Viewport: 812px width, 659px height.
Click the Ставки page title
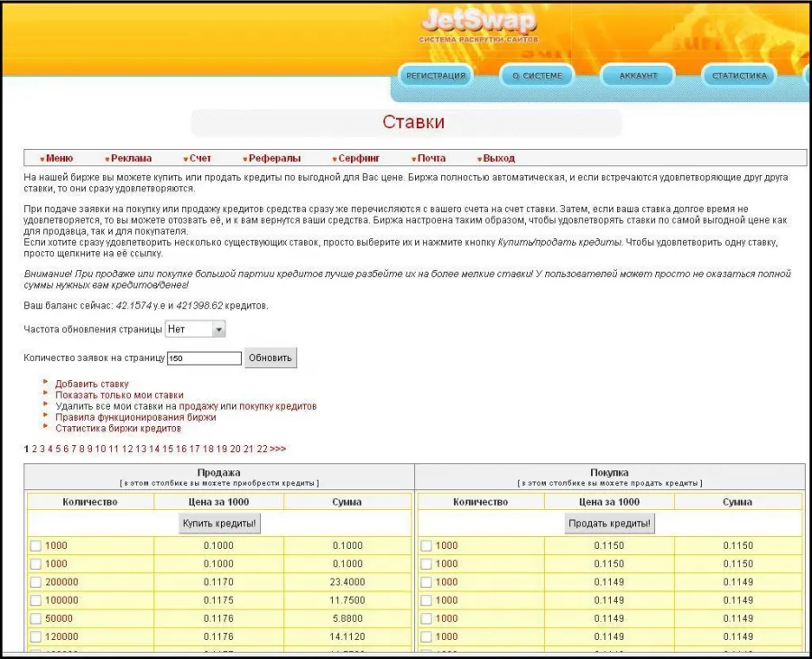[x=414, y=122]
